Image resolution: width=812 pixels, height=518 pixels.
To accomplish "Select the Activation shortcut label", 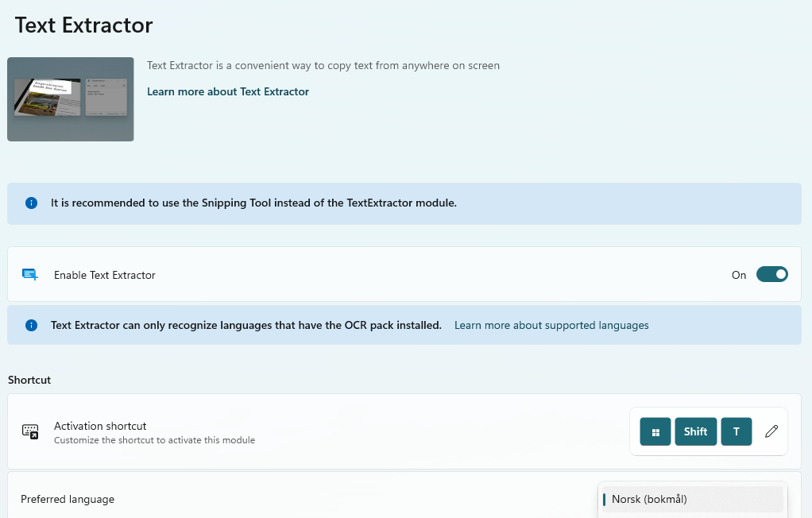I will pos(100,426).
